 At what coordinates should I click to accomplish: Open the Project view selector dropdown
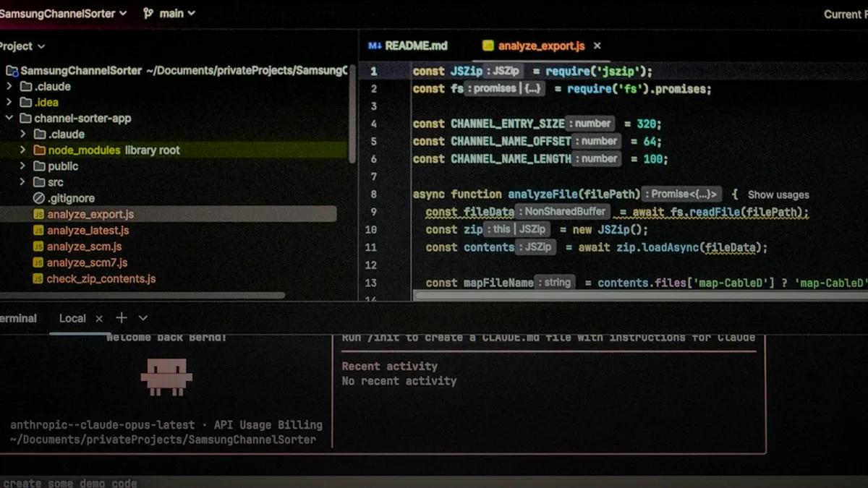click(22, 46)
